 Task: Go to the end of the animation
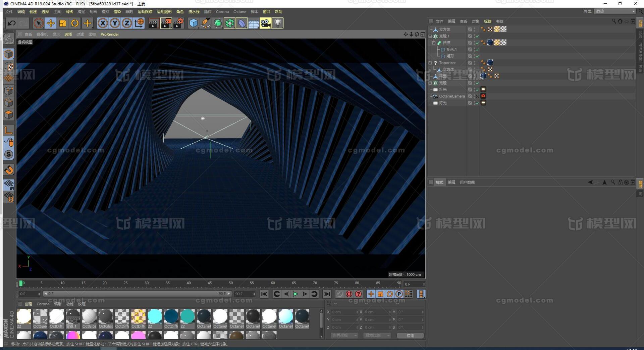(327, 294)
